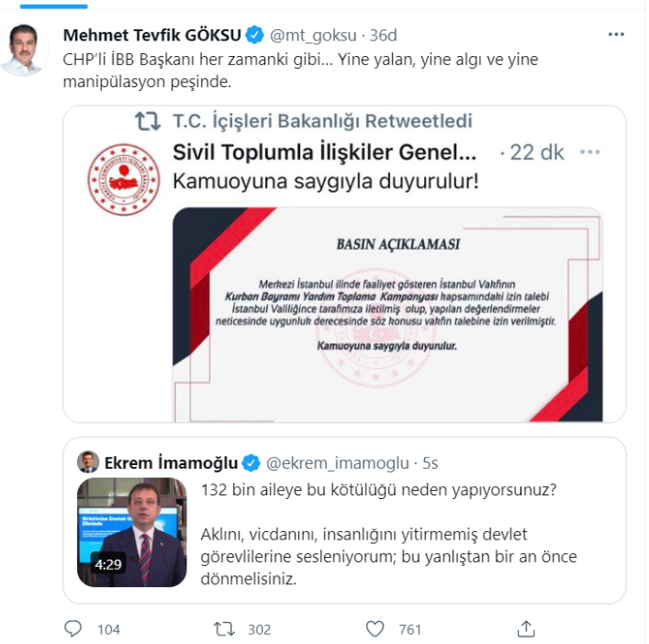
Task: Click the 36d tweet timestamp
Action: pyautogui.click(x=384, y=35)
